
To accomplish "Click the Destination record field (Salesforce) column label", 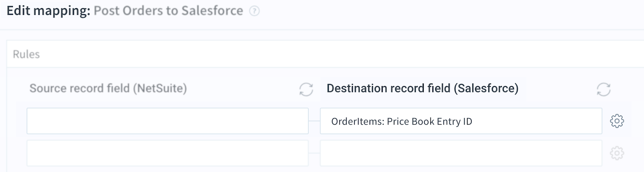I will pyautogui.click(x=422, y=88).
